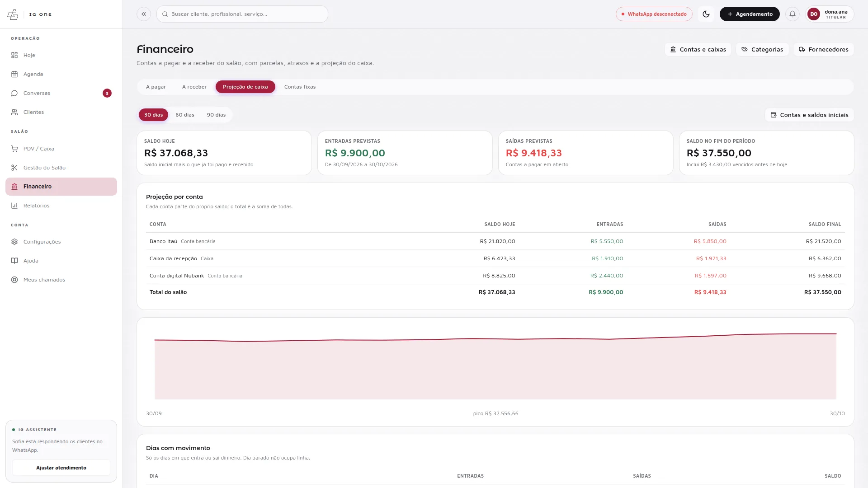Select the Projeção de caixa tab

[x=245, y=87]
